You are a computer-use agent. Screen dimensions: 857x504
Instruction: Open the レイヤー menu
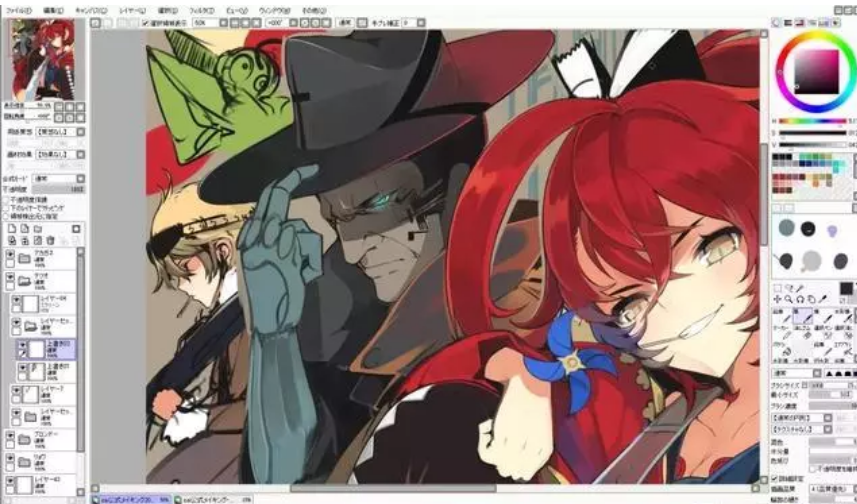(132, 10)
